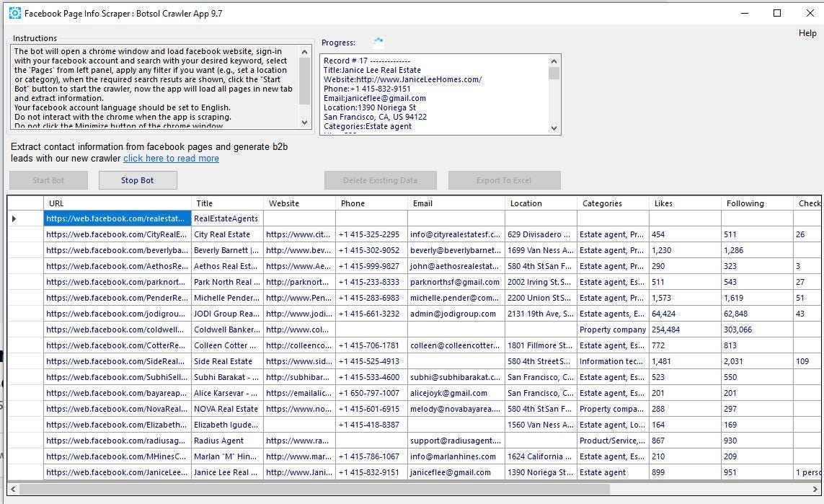Click the table's horizontal scrollbar left arrow

click(14, 489)
